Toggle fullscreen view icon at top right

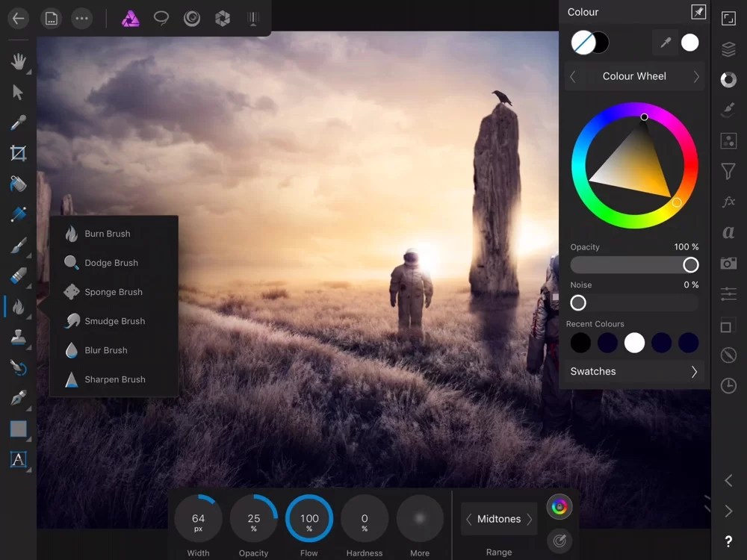(728, 19)
